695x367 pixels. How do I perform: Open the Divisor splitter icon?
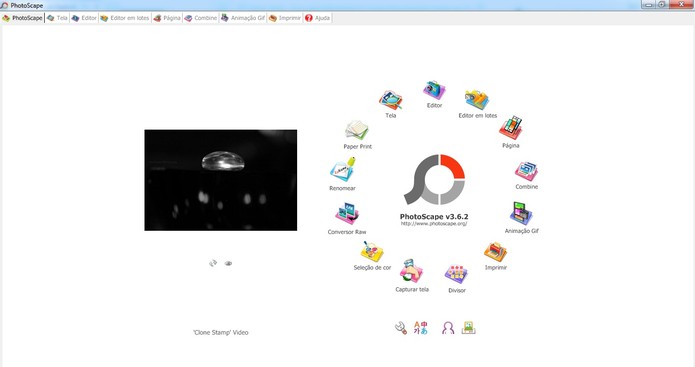tap(457, 275)
